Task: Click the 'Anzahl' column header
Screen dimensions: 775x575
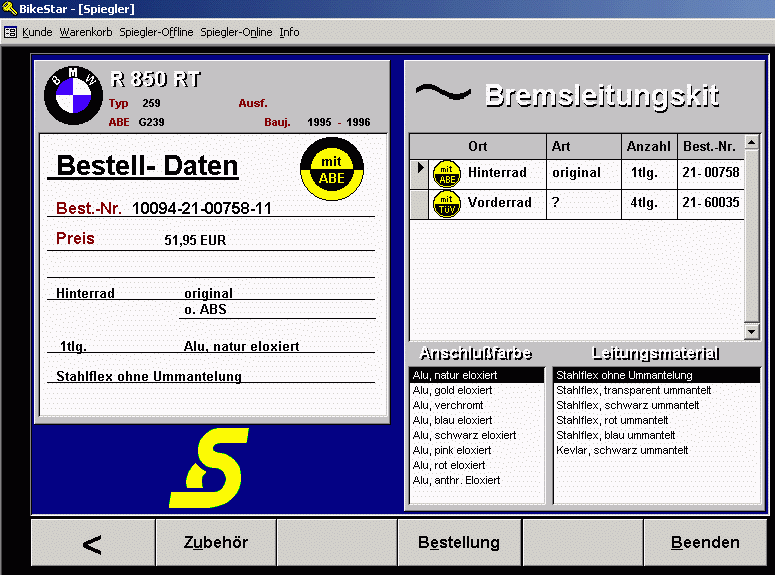Action: pyautogui.click(x=649, y=146)
